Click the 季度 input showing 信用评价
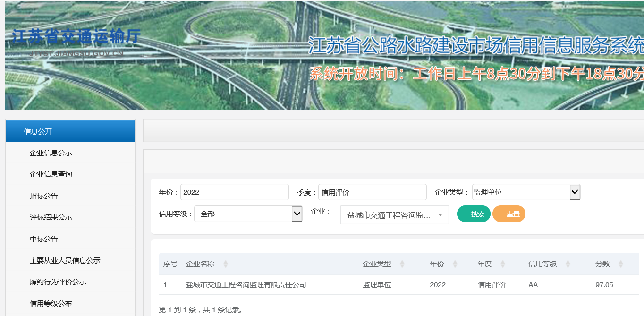This screenshot has width=644, height=316. click(372, 192)
